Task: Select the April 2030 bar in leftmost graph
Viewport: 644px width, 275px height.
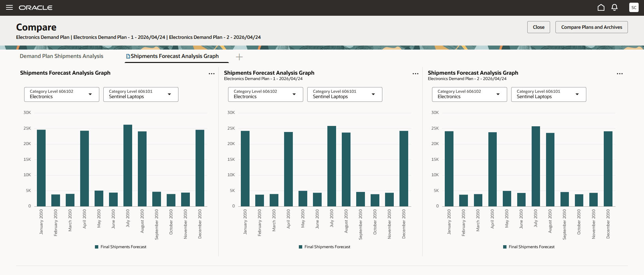Action: click(85, 168)
